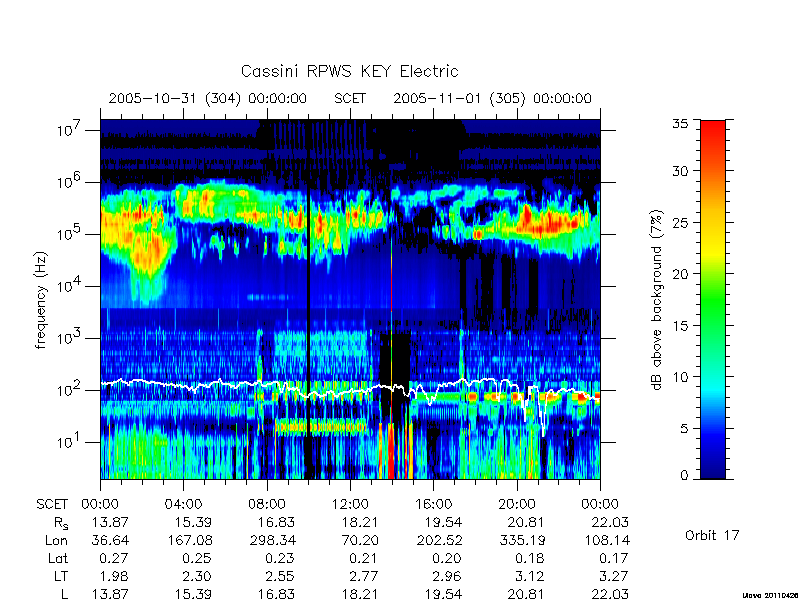The image size is (800, 600).
Task: Click the "Lat" row label
Action: point(58,558)
